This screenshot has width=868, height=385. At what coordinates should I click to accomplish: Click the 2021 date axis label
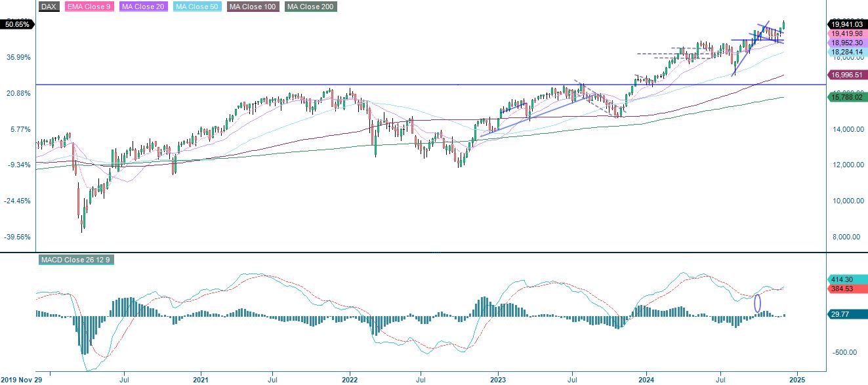click(201, 379)
